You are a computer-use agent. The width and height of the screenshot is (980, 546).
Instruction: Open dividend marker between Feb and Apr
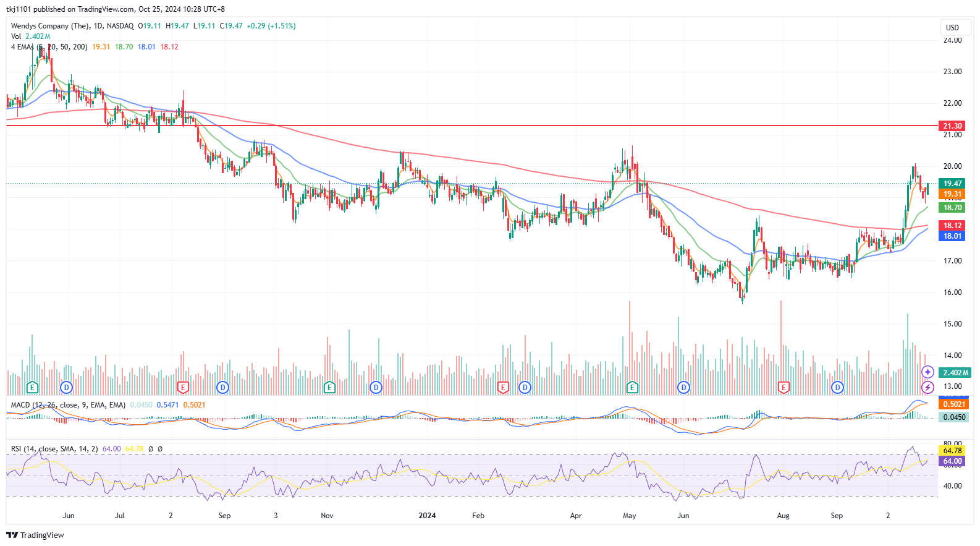click(x=525, y=388)
